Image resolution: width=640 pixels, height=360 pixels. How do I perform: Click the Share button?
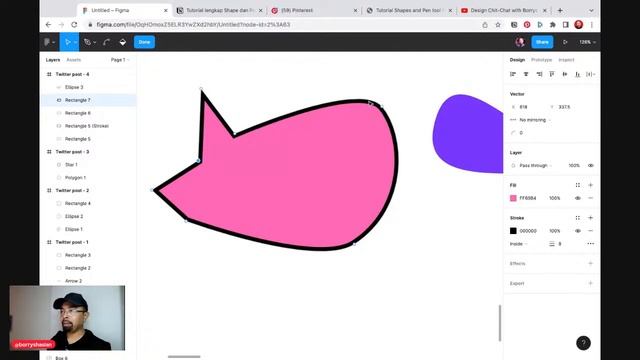542,42
